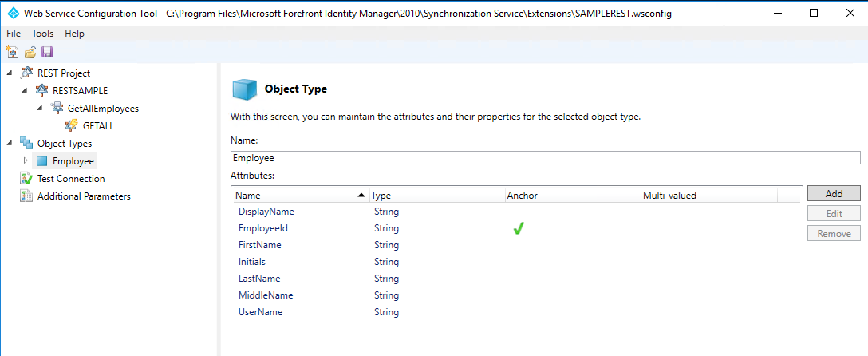
Task: Click String type in Initials row
Action: tap(386, 261)
